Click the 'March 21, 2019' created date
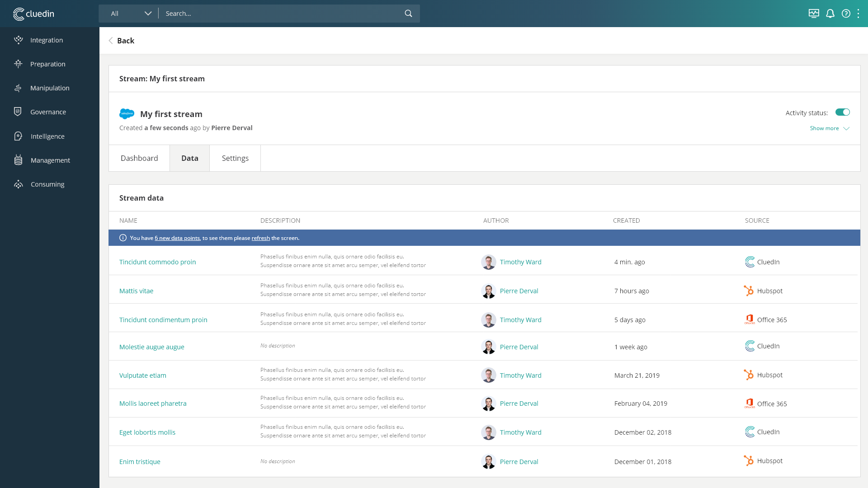Screen dimensions: 868x488 [x=637, y=375]
